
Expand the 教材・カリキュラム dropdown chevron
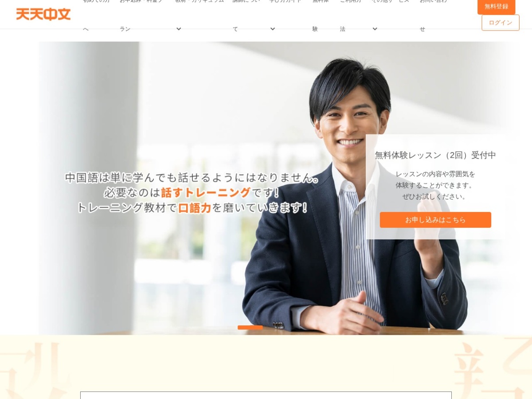179,29
